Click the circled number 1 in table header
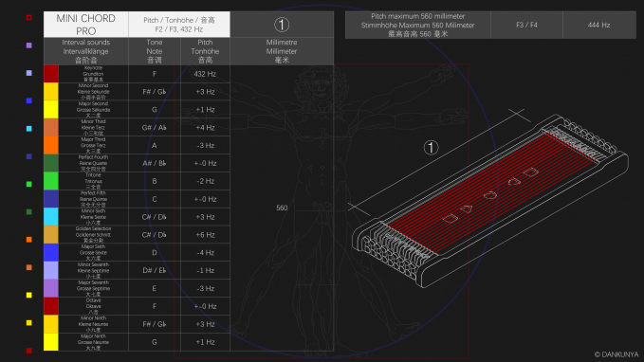This screenshot has width=644, height=362. 282,25
